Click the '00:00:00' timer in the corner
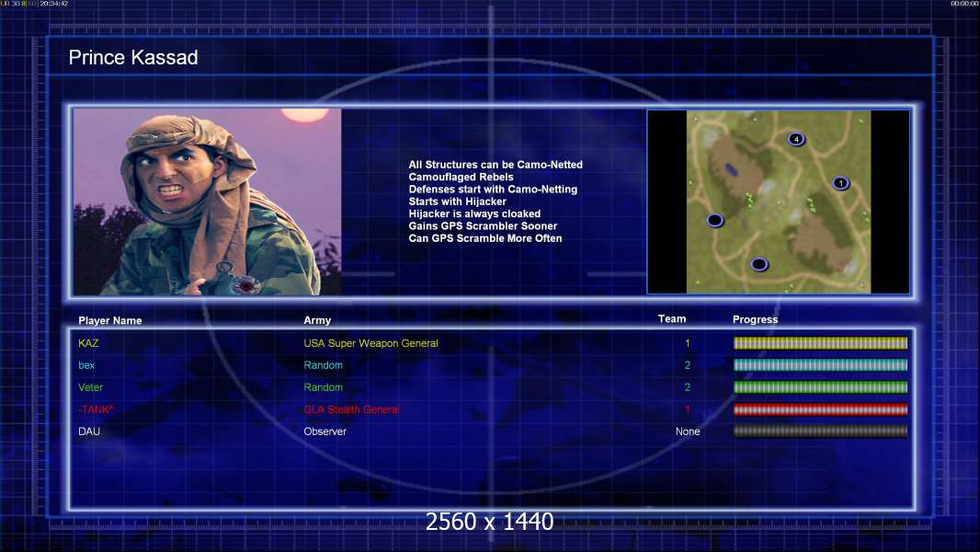This screenshot has width=980, height=552. (964, 4)
